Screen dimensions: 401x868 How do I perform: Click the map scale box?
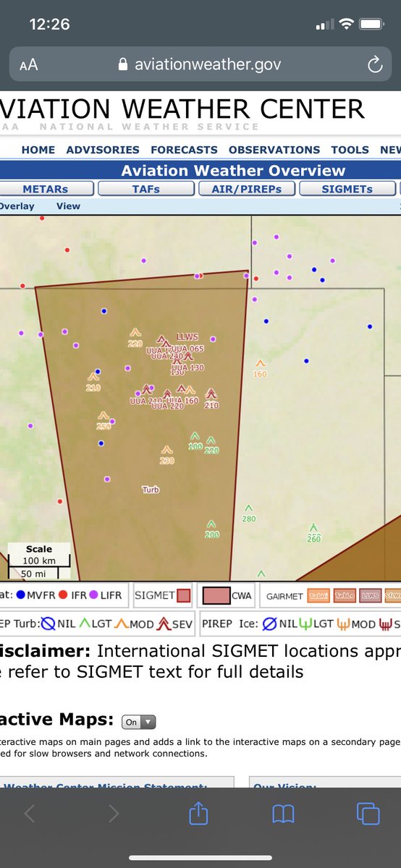(x=39, y=561)
